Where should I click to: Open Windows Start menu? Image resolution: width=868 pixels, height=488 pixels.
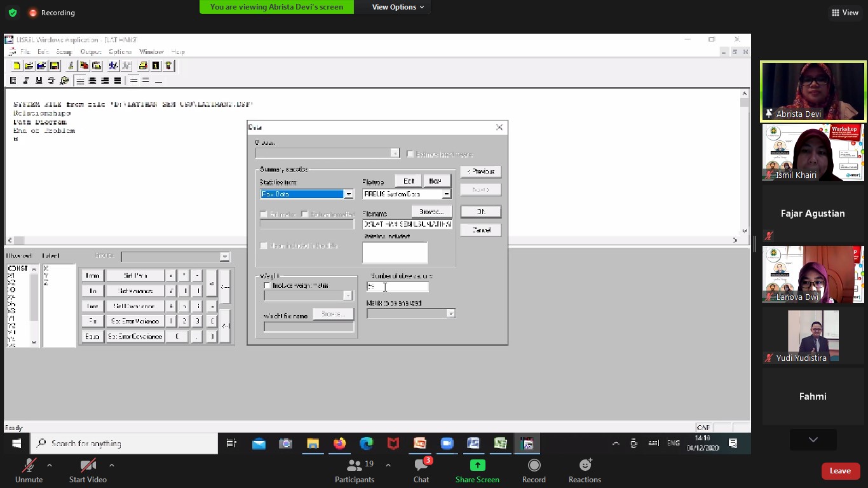(16, 444)
